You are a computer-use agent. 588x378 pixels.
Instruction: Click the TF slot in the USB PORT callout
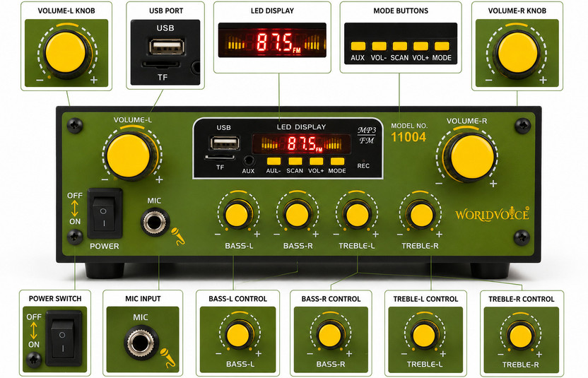click(x=162, y=64)
